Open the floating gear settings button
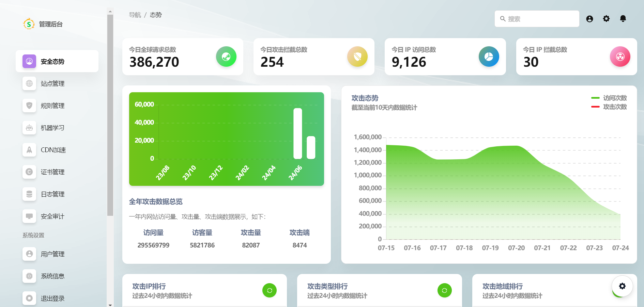 tap(622, 286)
